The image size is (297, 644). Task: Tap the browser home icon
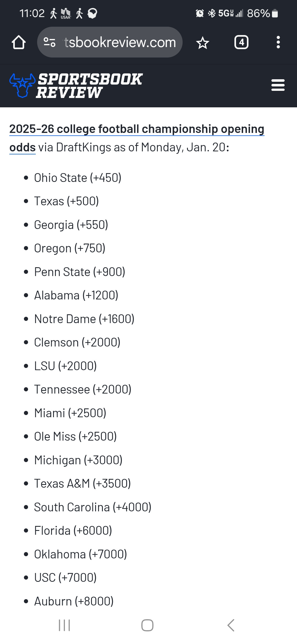19,42
